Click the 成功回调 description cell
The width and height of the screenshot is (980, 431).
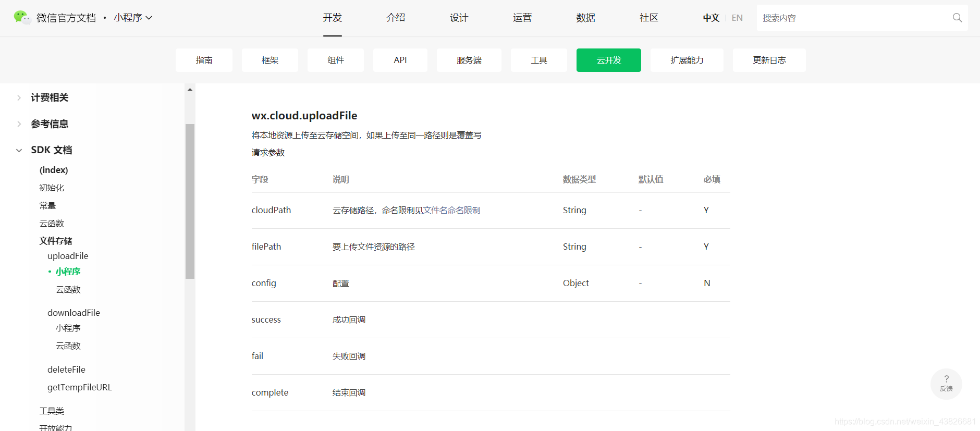(x=349, y=319)
